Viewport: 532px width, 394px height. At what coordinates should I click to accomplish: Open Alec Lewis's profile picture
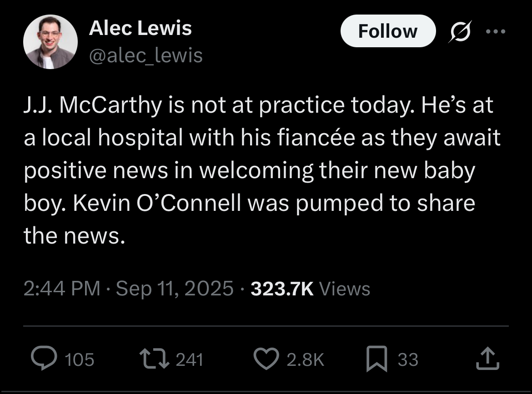coord(50,42)
